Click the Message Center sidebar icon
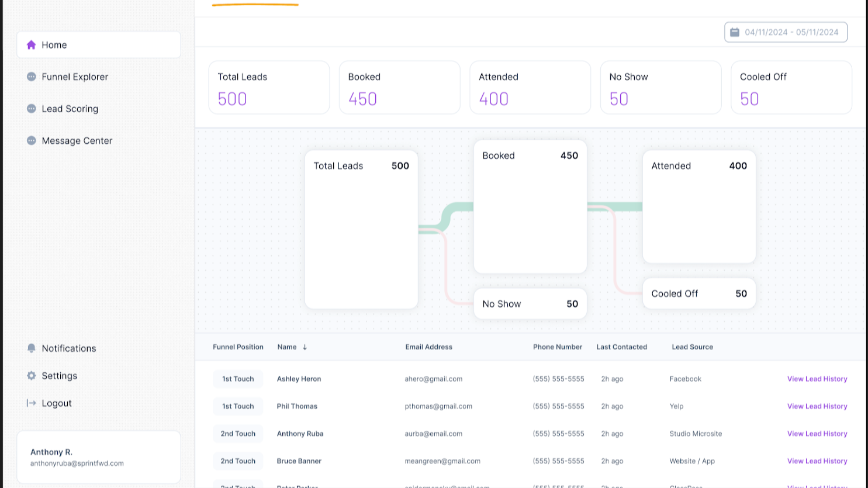The height and width of the screenshot is (488, 868). [x=32, y=141]
